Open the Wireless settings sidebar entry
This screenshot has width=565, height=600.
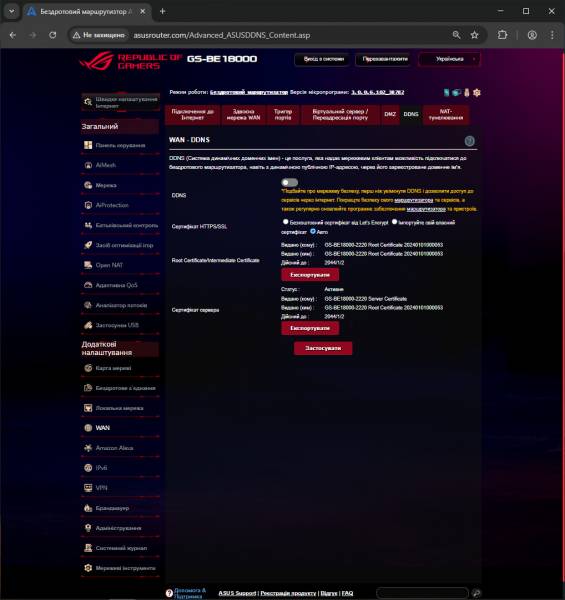click(x=120, y=388)
